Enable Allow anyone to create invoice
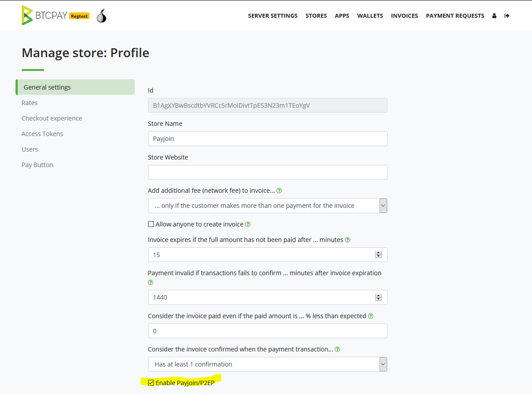Viewport: 532px width, 394px height. [151, 224]
